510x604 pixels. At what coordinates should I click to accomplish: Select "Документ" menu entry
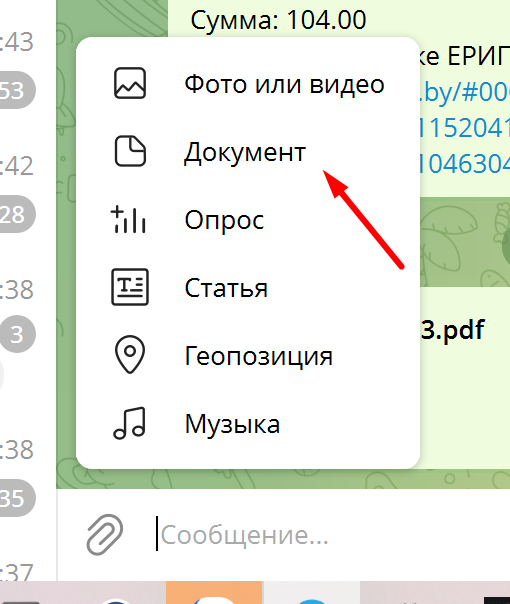pyautogui.click(x=248, y=151)
